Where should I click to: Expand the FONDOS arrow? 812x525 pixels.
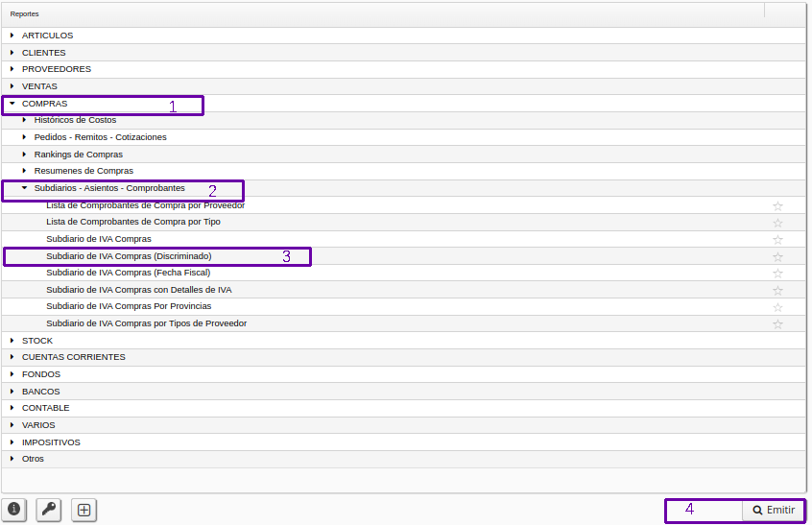(12, 373)
